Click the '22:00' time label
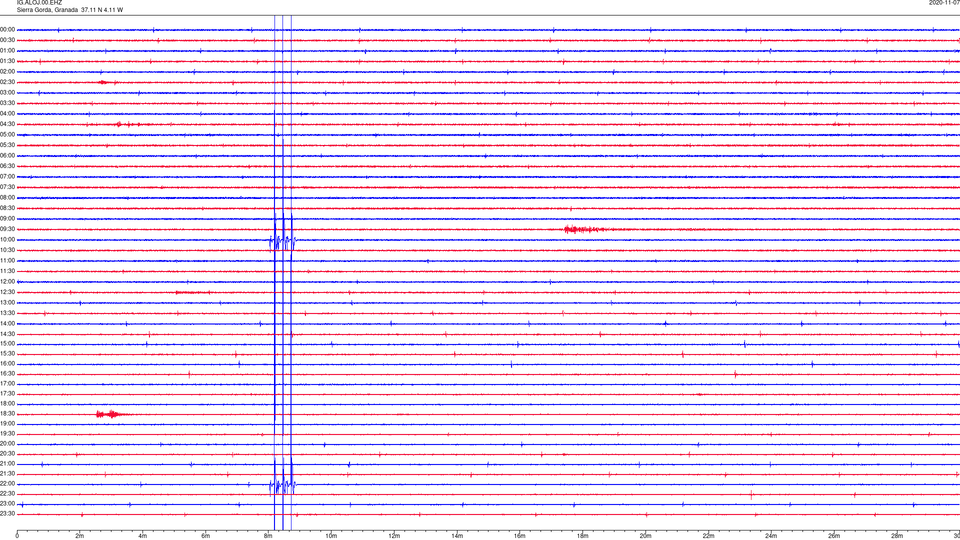Image resolution: width=960 pixels, height=540 pixels. 7,484
